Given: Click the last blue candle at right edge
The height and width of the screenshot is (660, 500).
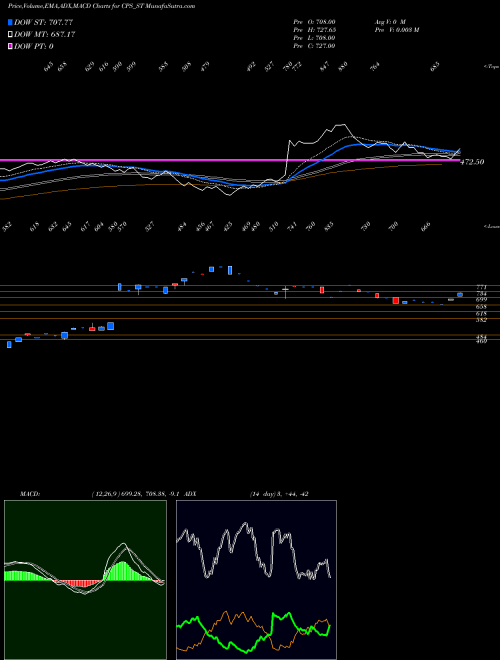Looking at the screenshot, I should [x=460, y=295].
